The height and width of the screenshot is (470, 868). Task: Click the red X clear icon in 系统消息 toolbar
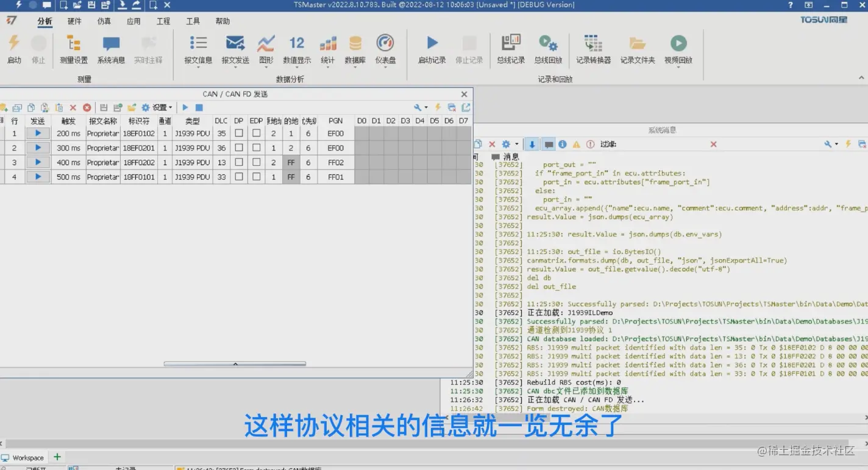[492, 144]
